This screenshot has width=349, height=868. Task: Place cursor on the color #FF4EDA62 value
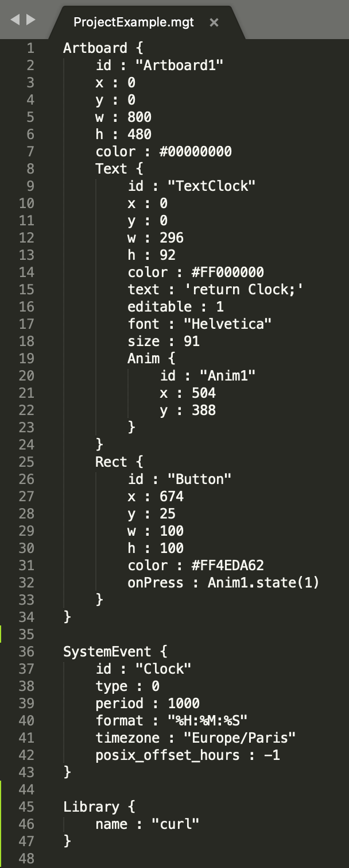pos(228,566)
